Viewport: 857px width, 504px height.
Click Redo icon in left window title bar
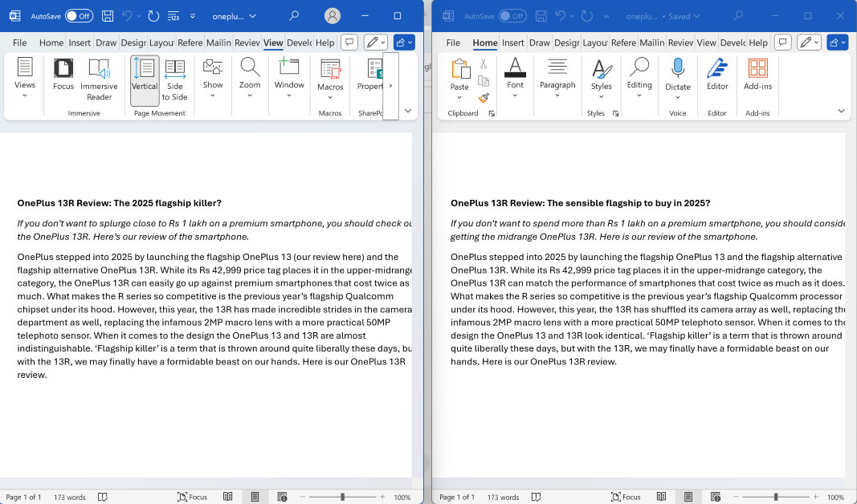[x=153, y=16]
